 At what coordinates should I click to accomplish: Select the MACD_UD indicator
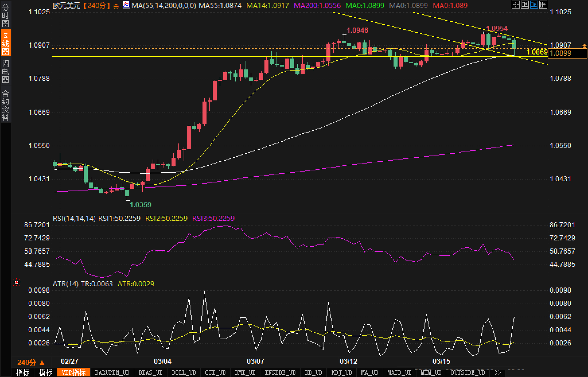coord(400,373)
